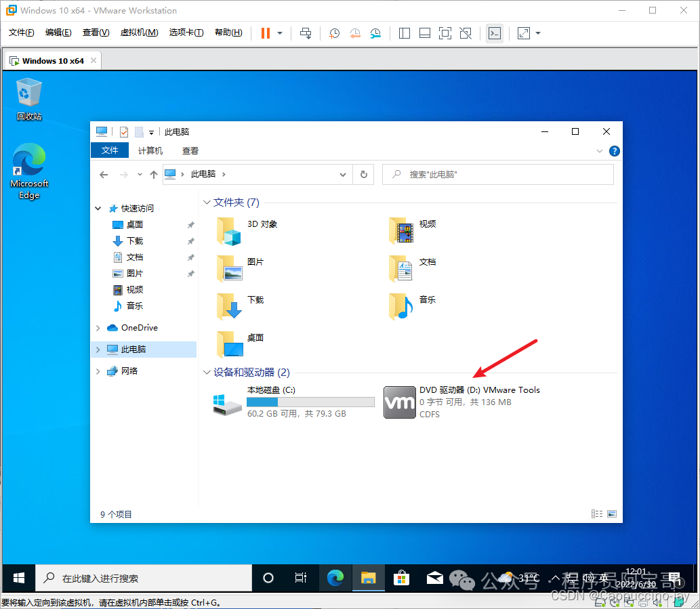Select 图片 in quick access sidebar

(x=134, y=273)
